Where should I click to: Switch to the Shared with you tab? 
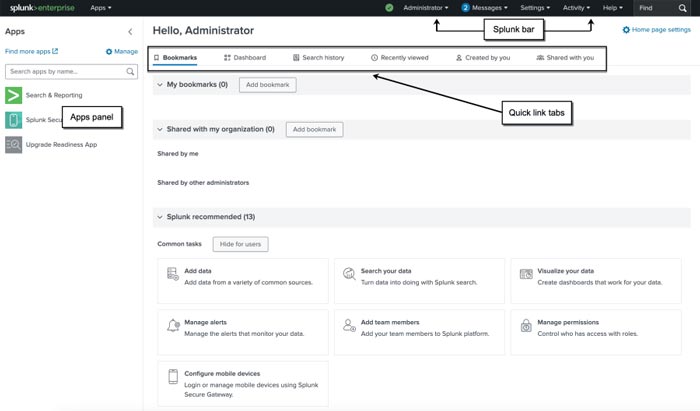pos(565,58)
